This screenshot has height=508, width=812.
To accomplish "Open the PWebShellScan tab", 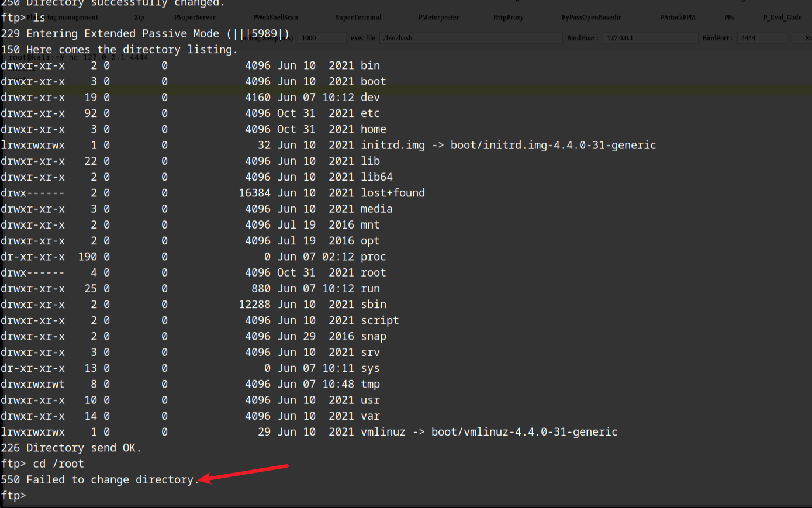I will (275, 18).
